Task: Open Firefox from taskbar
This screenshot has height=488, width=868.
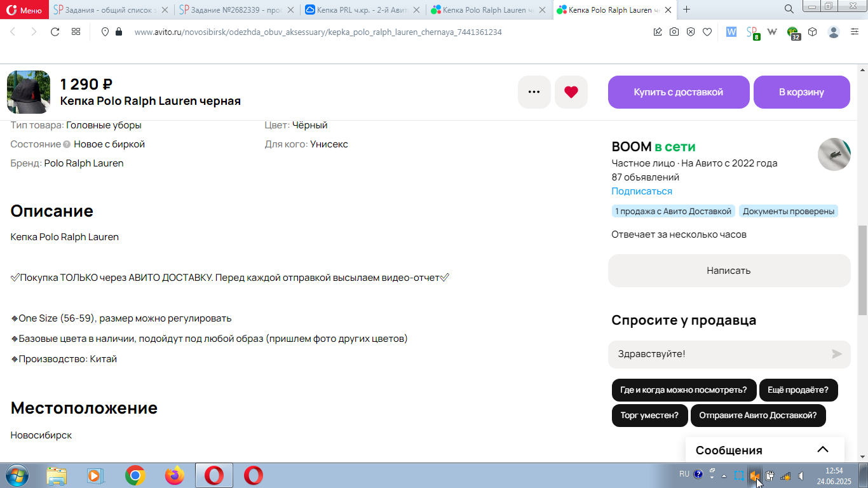Action: click(174, 475)
